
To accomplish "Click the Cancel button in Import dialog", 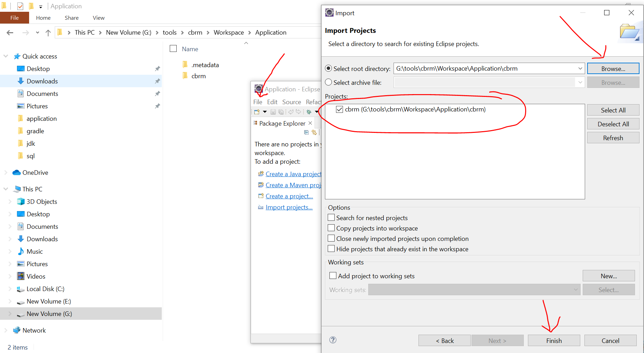I will click(610, 341).
